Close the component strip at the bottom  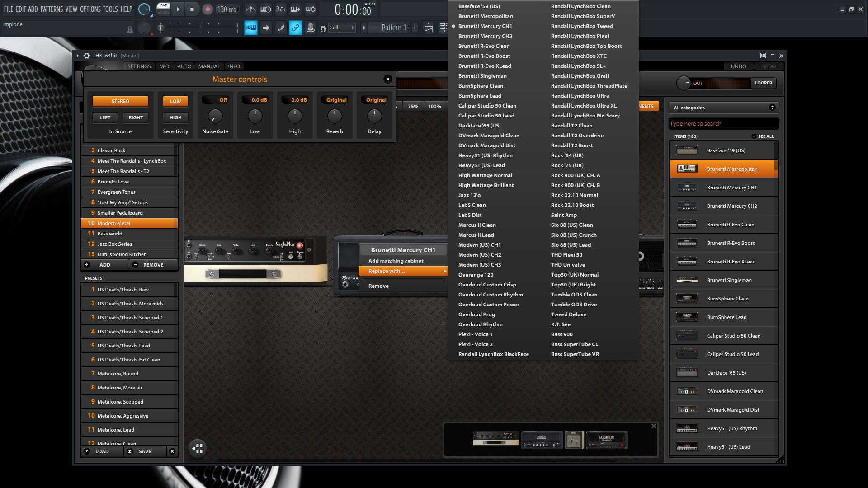click(x=654, y=426)
